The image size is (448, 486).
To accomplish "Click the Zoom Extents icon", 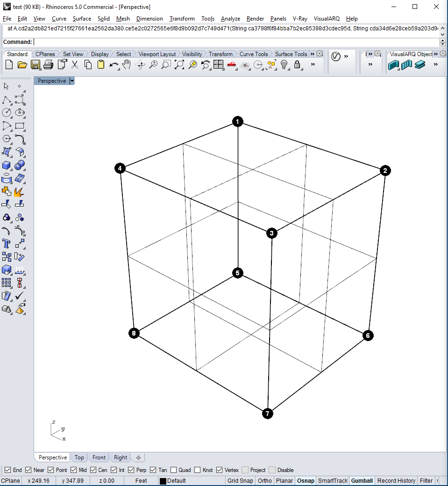I will [179, 65].
